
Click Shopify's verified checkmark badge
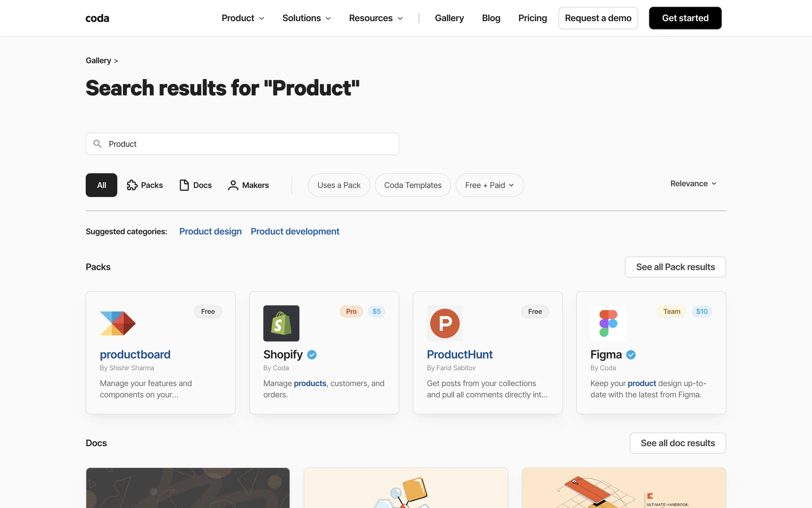tap(312, 355)
